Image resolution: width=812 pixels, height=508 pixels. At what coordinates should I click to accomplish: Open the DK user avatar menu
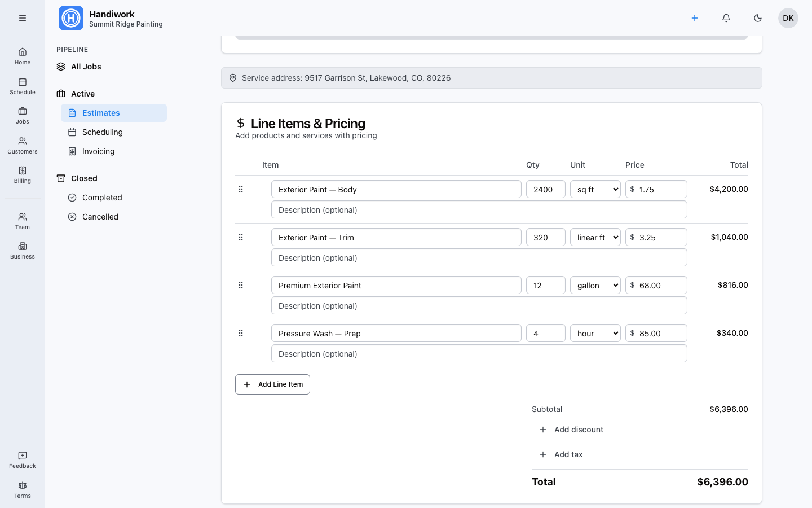click(x=788, y=18)
